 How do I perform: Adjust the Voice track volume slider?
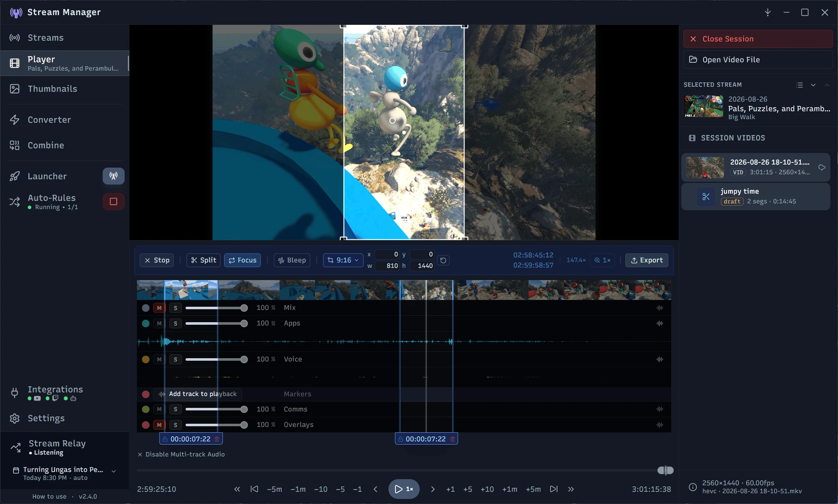(x=217, y=359)
